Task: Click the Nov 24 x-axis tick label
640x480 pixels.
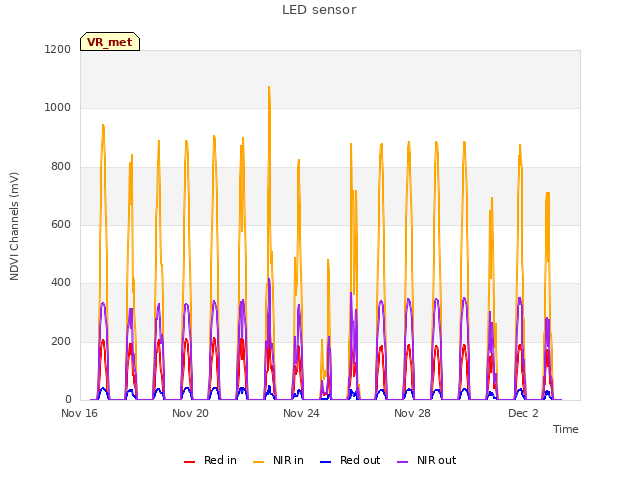Action: [301, 413]
